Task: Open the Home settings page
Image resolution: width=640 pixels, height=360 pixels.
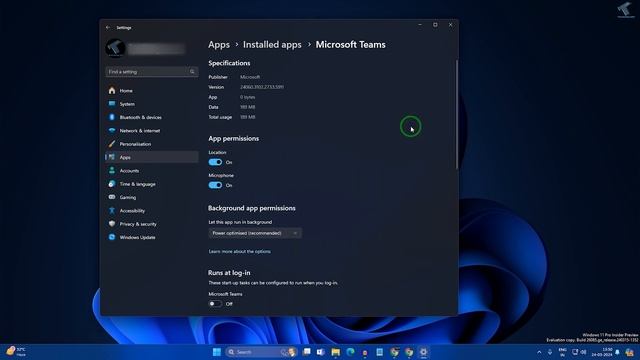Action: point(152,91)
